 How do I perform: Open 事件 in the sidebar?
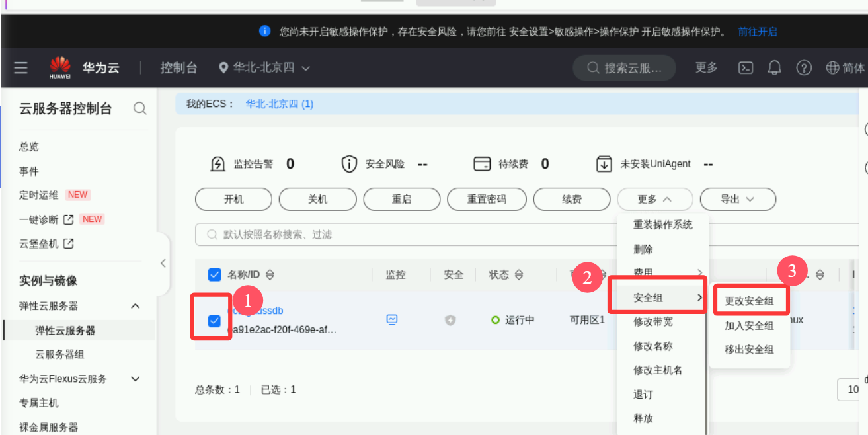click(x=29, y=171)
